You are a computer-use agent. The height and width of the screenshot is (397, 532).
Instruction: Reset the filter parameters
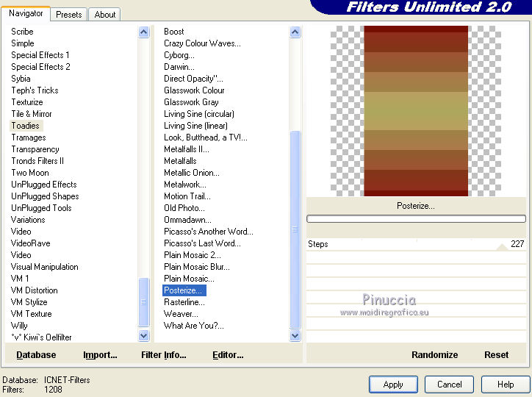[497, 355]
